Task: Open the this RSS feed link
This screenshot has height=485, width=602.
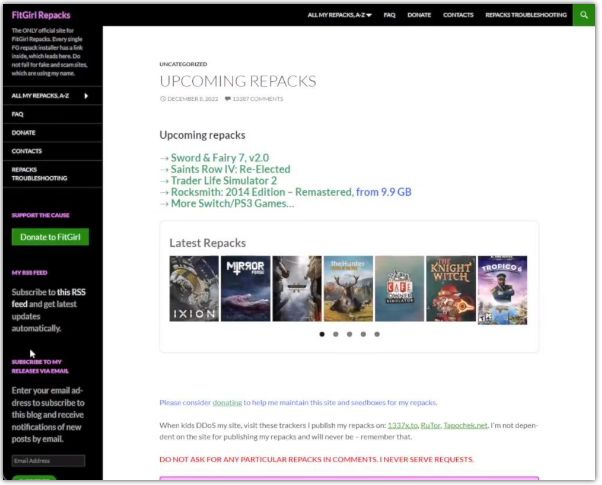Action: click(48, 298)
